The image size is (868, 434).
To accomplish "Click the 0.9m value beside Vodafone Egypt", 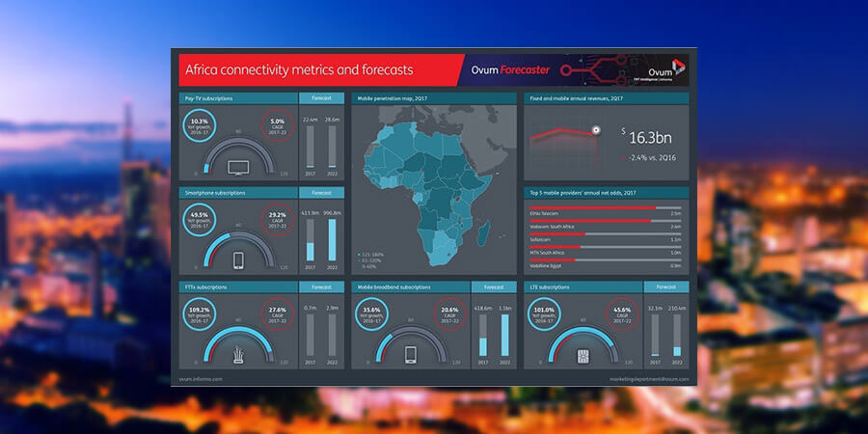I will click(675, 266).
